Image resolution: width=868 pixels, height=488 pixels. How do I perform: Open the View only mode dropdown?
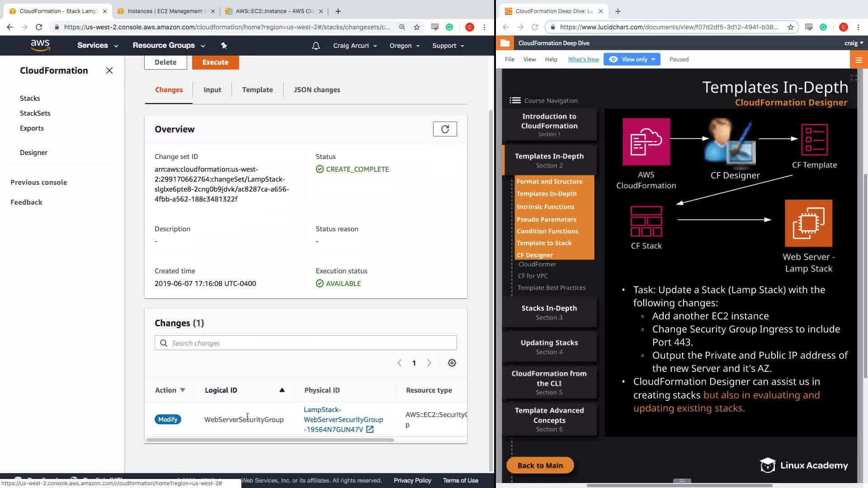tap(632, 59)
